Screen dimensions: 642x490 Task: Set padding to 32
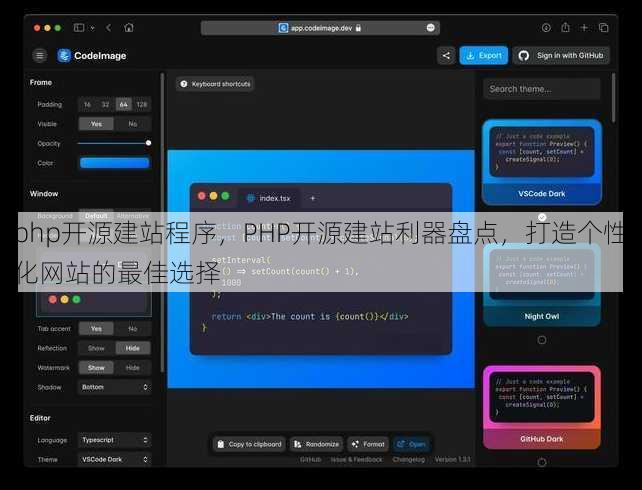point(105,104)
